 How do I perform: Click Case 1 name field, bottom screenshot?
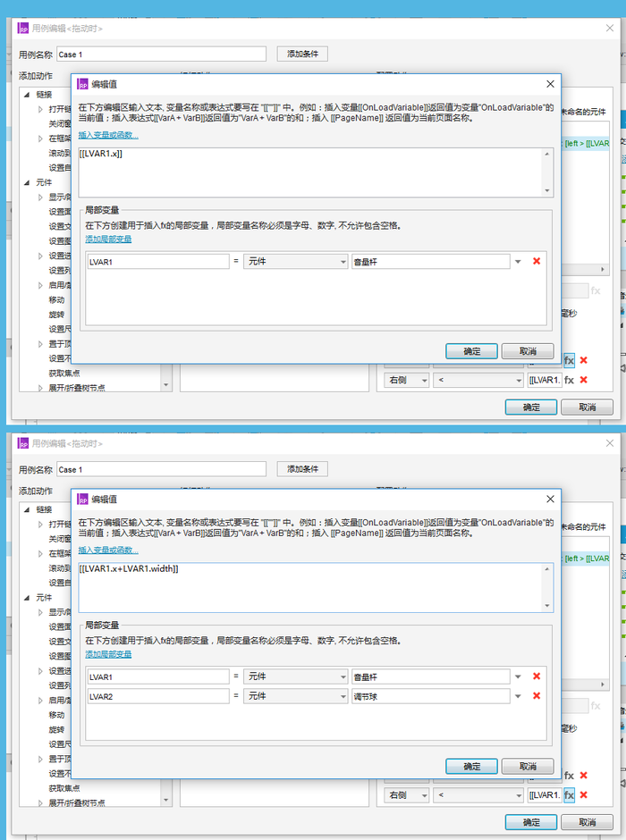pos(161,469)
